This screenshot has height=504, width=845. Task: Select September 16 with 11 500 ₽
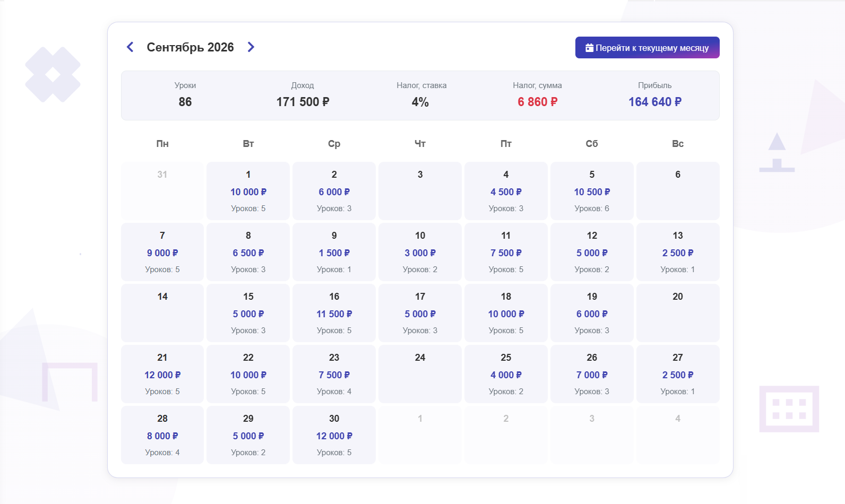tap(334, 313)
